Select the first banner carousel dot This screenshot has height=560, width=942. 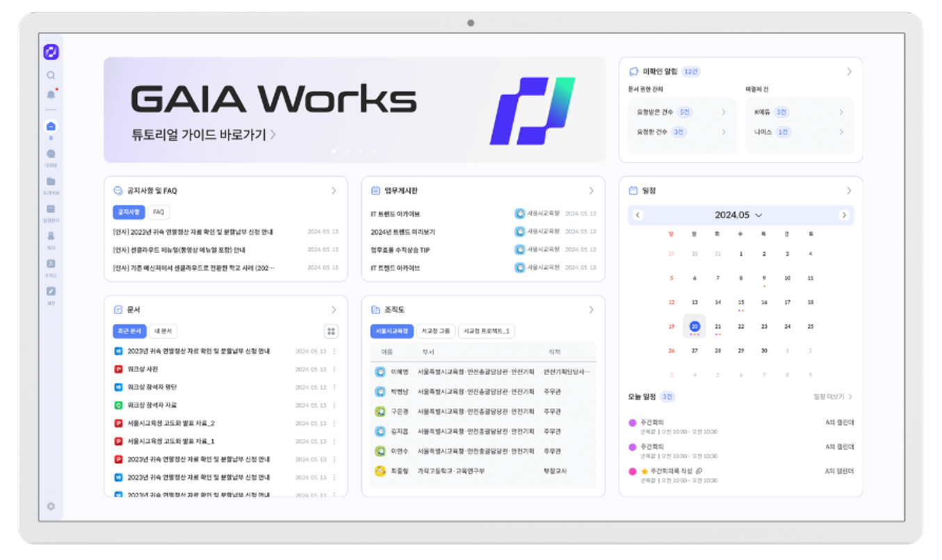click(334, 151)
